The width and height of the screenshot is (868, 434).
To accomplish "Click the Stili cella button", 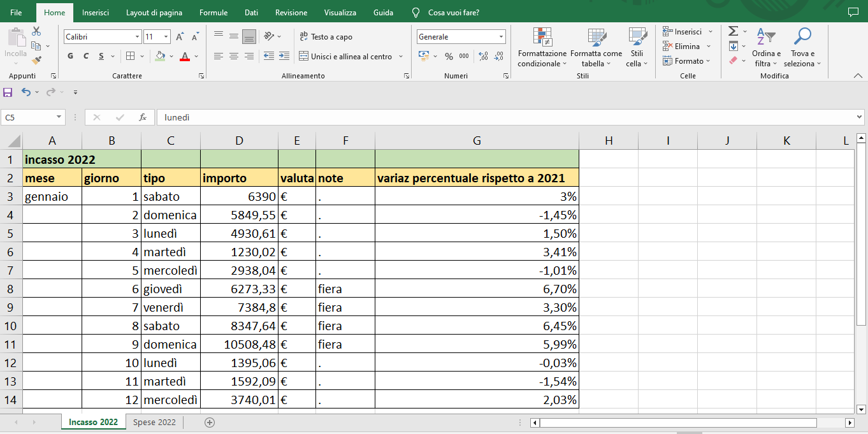I will tap(637, 47).
